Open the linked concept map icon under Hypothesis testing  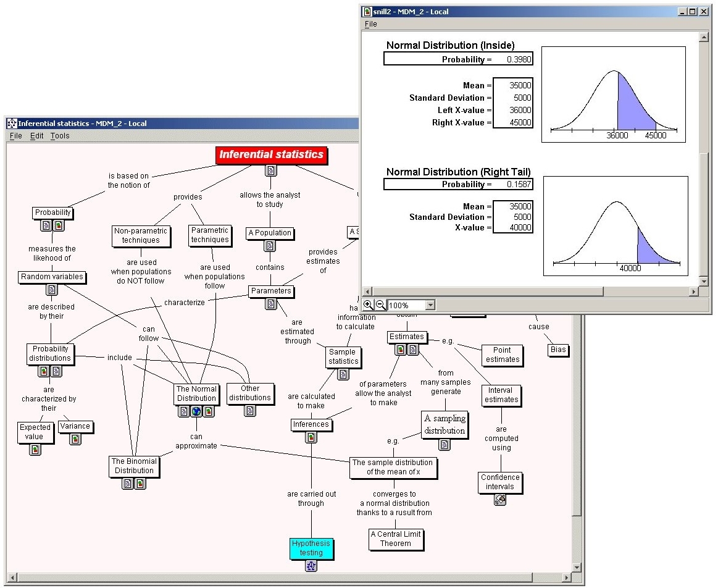[x=311, y=566]
